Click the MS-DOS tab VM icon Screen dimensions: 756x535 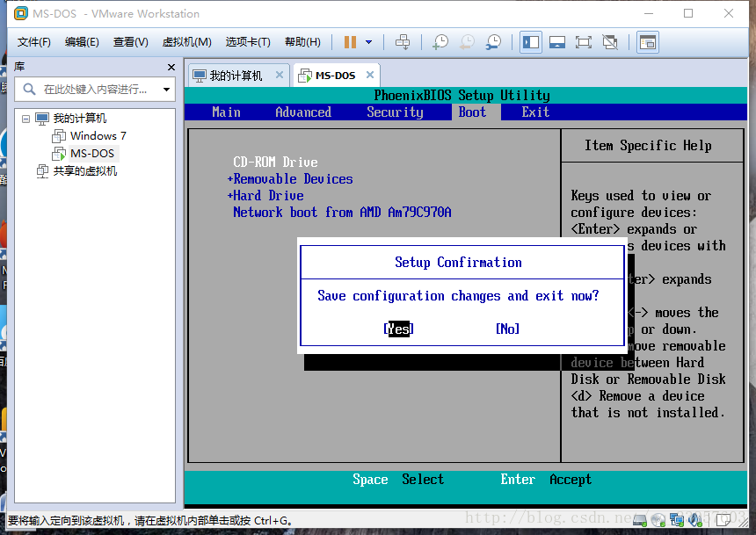click(x=305, y=76)
